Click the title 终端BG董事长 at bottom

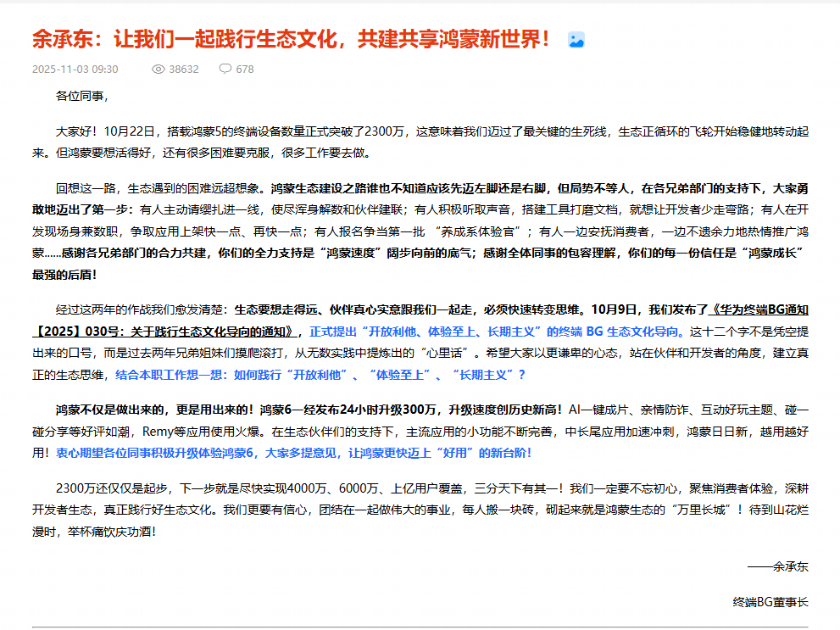coord(770,602)
